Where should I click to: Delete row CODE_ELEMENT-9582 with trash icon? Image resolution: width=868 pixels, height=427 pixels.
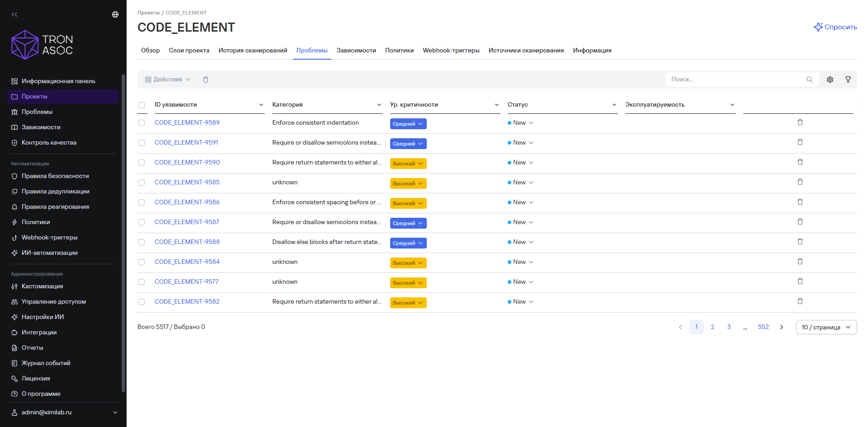tap(800, 301)
